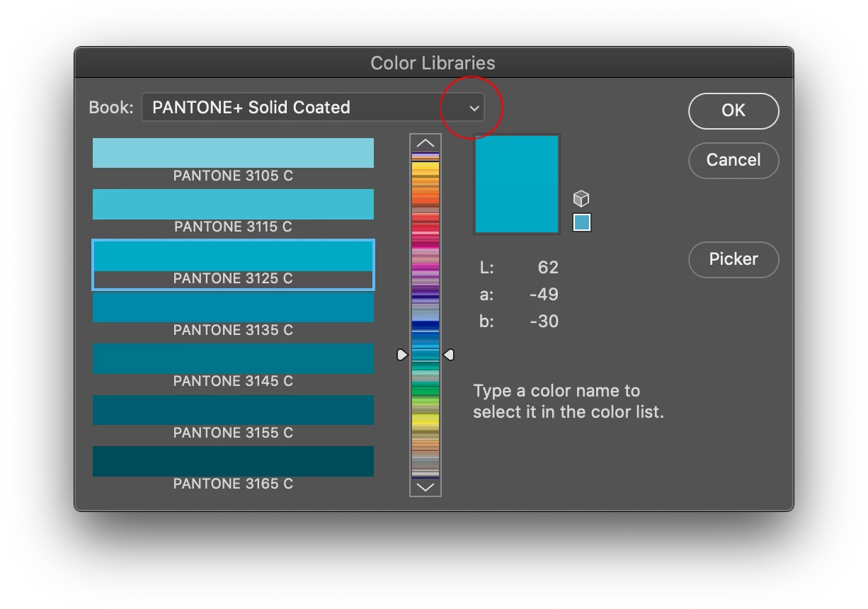Click the up arrow on color strip
This screenshot has height=609, width=868.
(x=425, y=142)
